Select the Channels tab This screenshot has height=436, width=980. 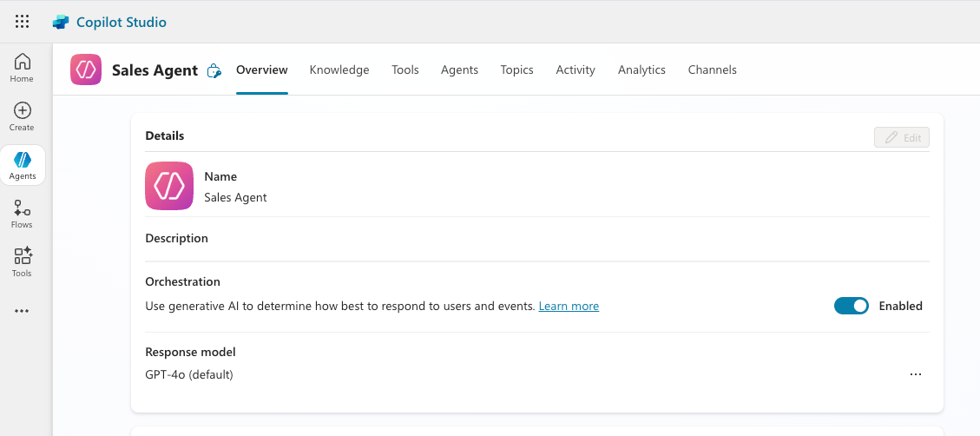click(712, 70)
